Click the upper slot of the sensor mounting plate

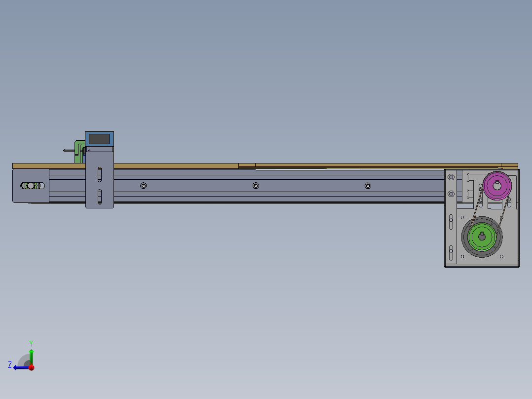pyautogui.click(x=100, y=174)
